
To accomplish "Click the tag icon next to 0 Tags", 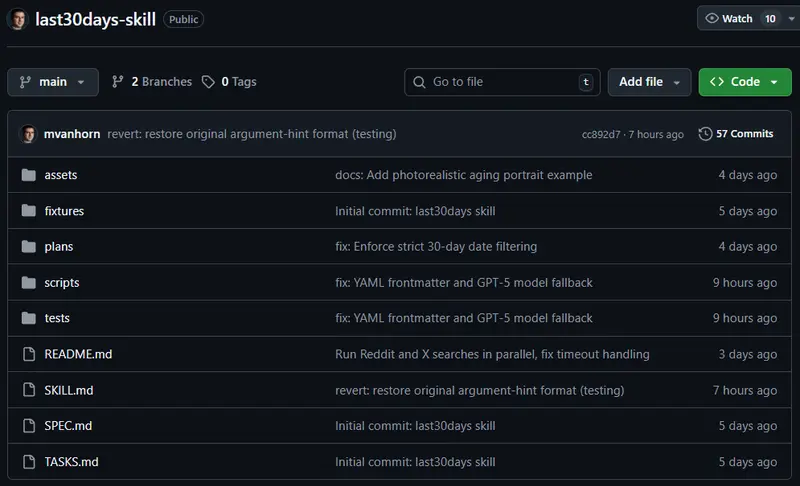I will coord(208,82).
